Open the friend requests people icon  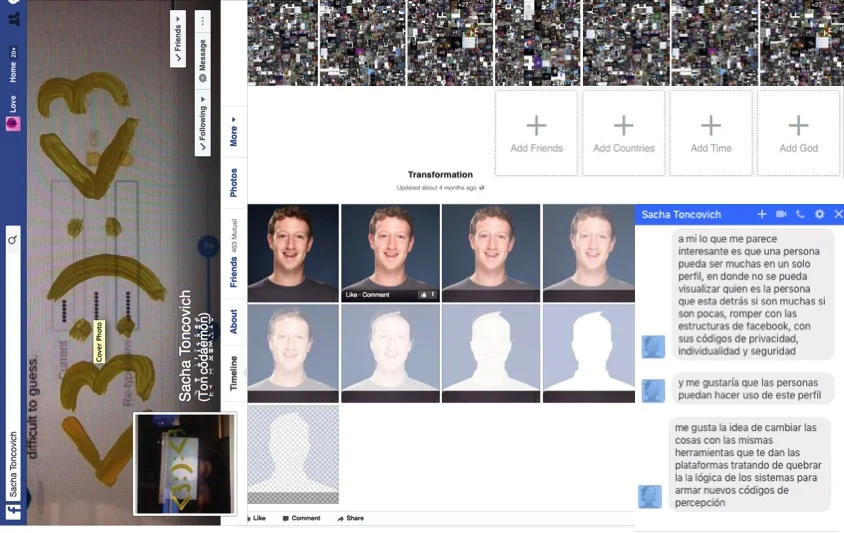pyautogui.click(x=14, y=19)
